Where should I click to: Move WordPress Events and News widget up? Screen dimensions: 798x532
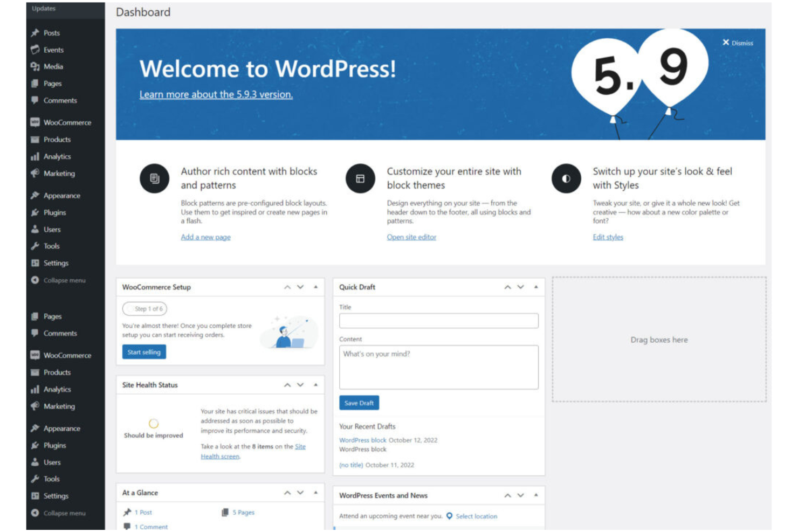point(507,495)
